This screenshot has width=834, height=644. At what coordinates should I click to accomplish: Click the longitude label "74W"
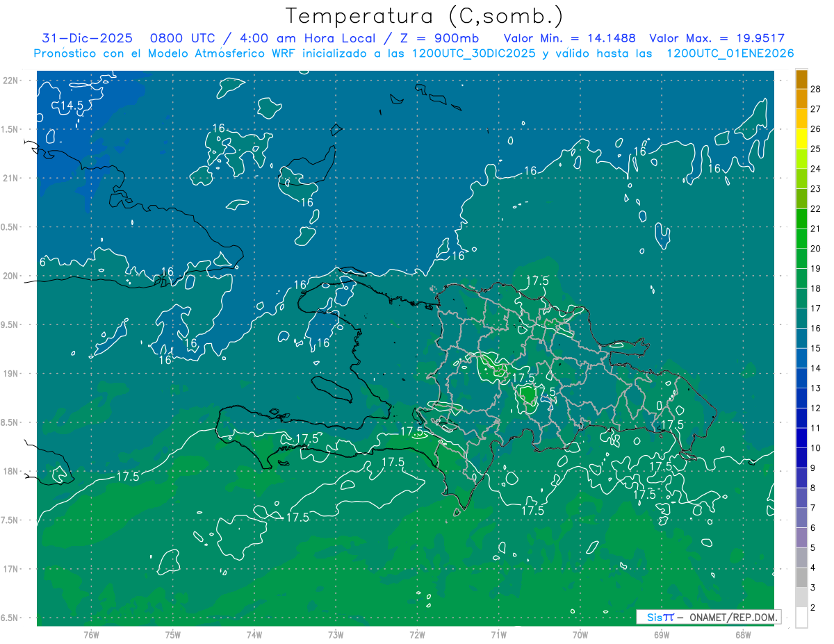pyautogui.click(x=254, y=635)
